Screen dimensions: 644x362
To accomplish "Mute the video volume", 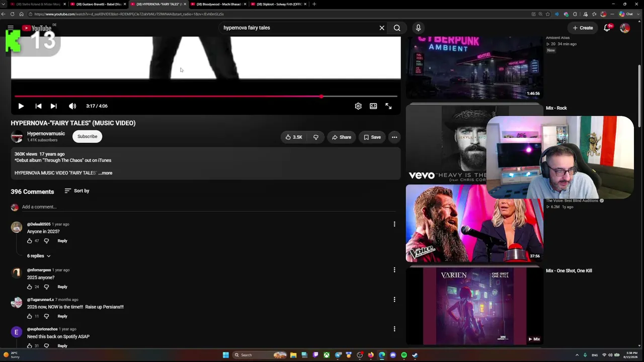I will coord(72,106).
